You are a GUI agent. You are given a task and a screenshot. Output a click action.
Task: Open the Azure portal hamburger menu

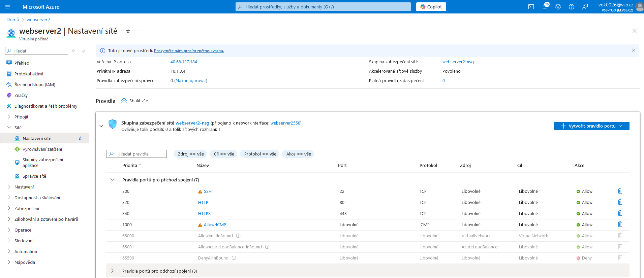point(8,7)
